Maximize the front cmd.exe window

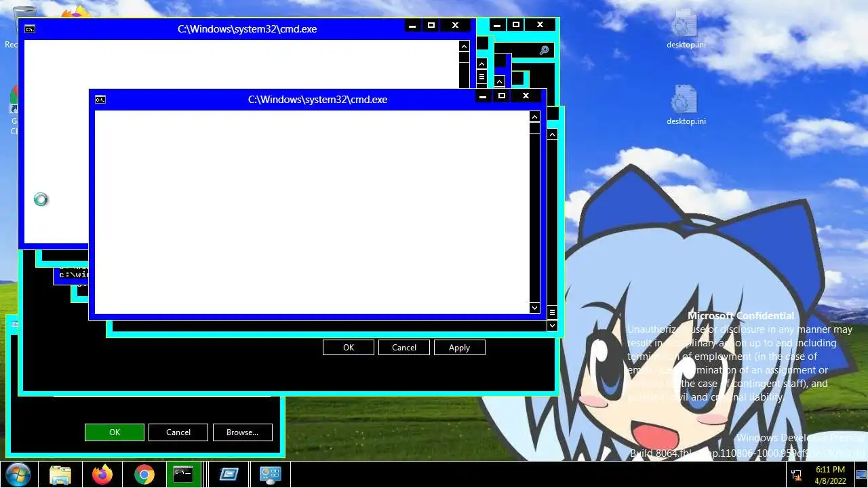point(502,96)
